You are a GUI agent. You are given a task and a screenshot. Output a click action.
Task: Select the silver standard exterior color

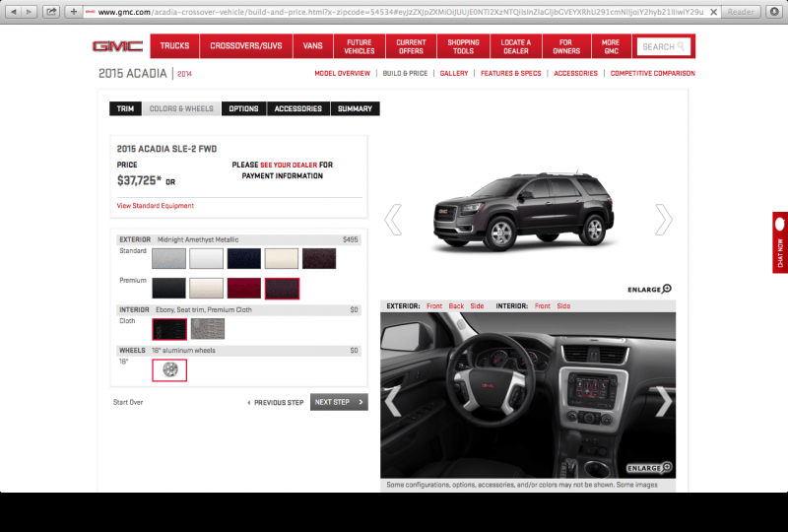(x=168, y=258)
